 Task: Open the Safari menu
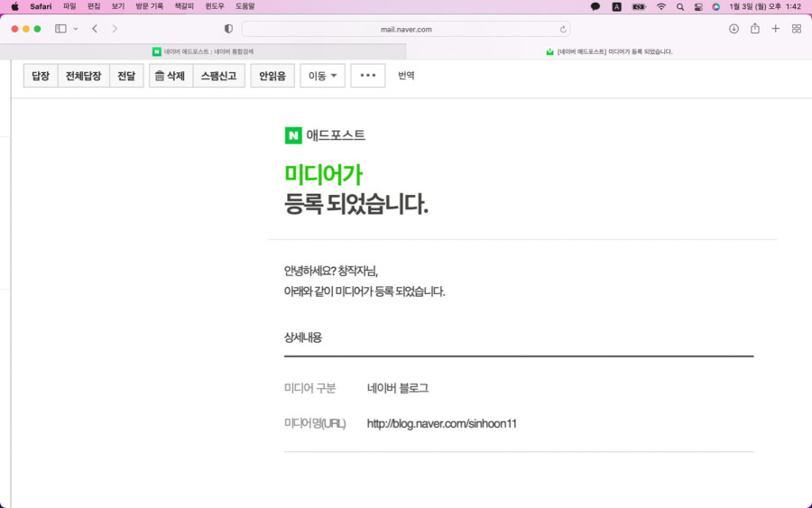pyautogui.click(x=41, y=6)
